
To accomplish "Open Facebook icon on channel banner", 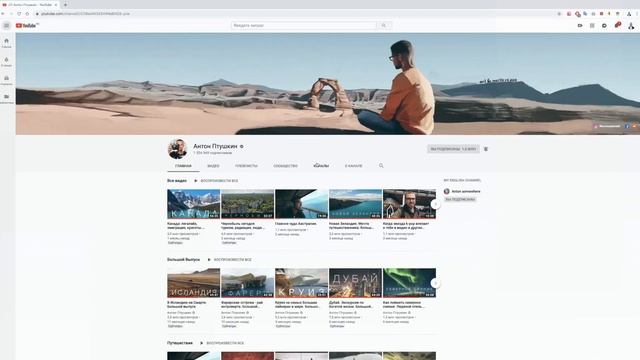I will click(x=627, y=126).
